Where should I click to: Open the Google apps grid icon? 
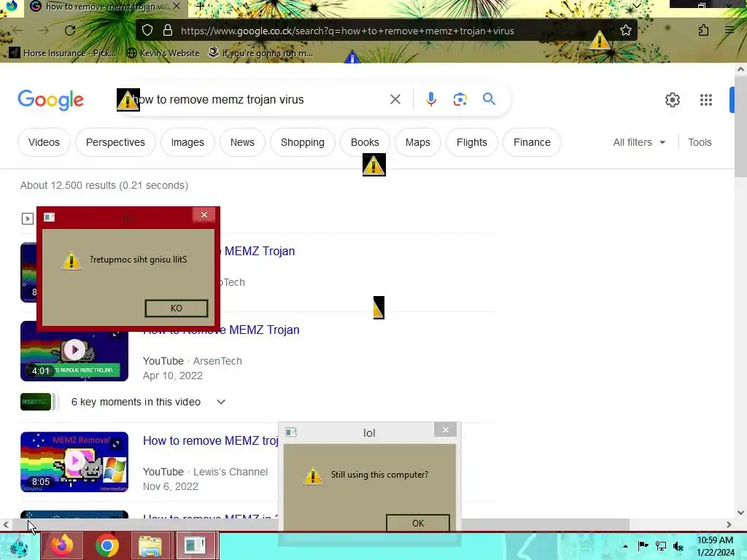click(706, 100)
